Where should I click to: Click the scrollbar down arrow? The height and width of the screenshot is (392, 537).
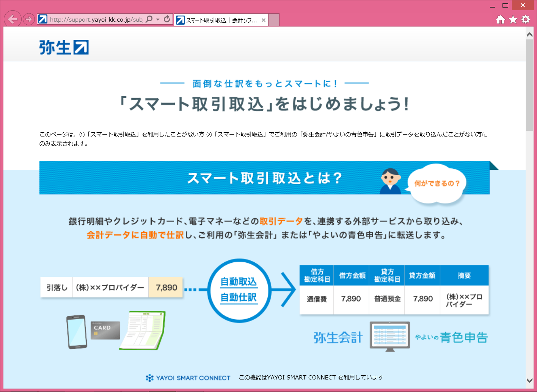[530, 380]
